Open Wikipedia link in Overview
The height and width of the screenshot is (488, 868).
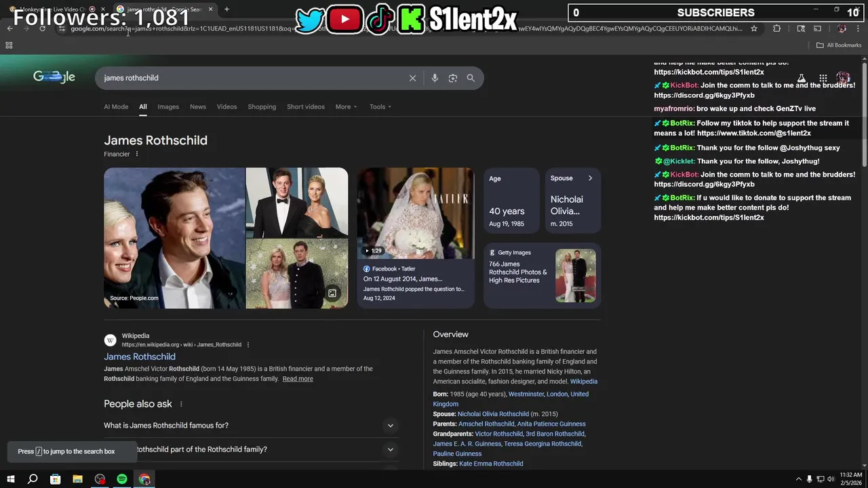[x=584, y=382]
